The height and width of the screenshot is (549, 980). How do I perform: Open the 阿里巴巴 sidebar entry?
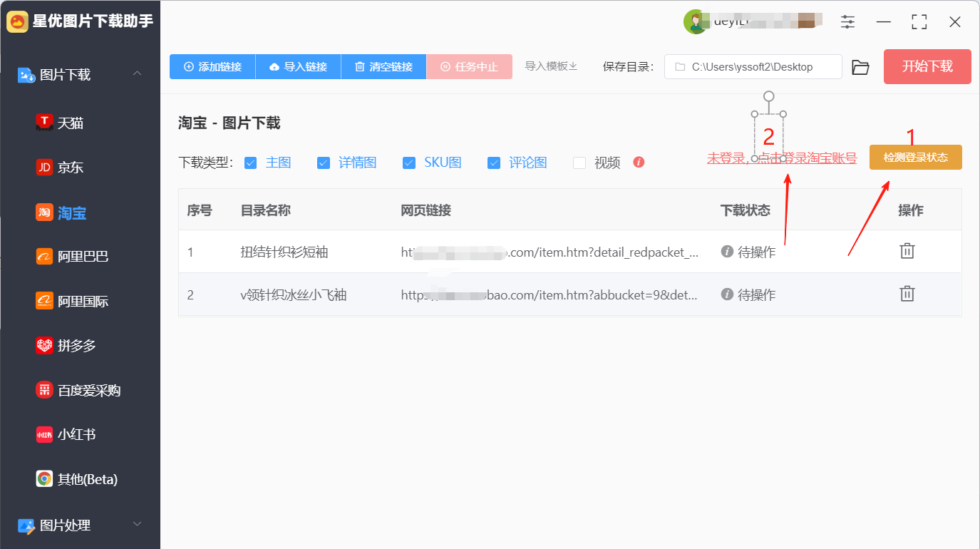point(80,256)
